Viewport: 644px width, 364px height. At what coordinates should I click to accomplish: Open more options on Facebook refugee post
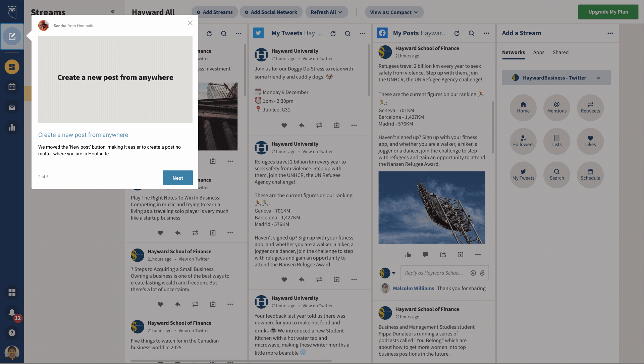(478, 255)
